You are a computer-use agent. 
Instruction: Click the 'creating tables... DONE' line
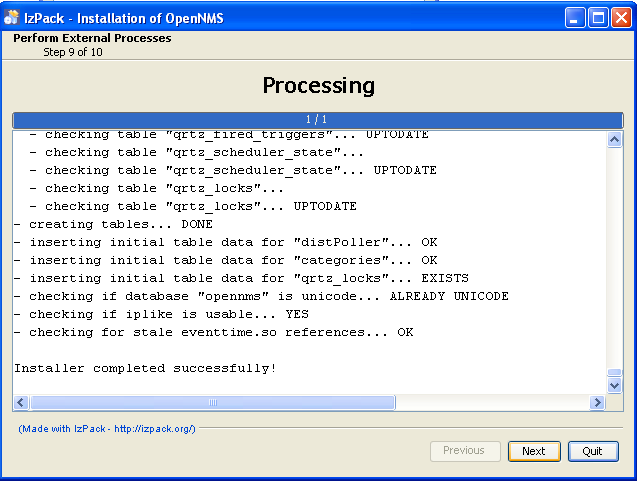(113, 224)
